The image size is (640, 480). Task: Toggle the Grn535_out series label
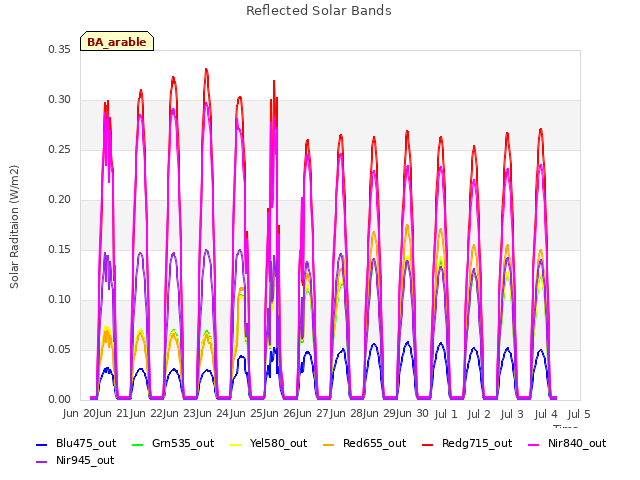pyautogui.click(x=183, y=444)
